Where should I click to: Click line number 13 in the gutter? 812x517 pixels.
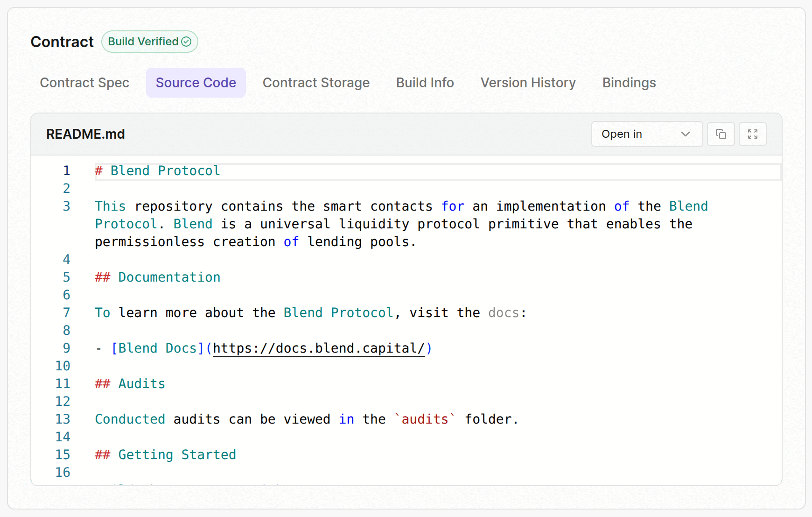pos(63,419)
